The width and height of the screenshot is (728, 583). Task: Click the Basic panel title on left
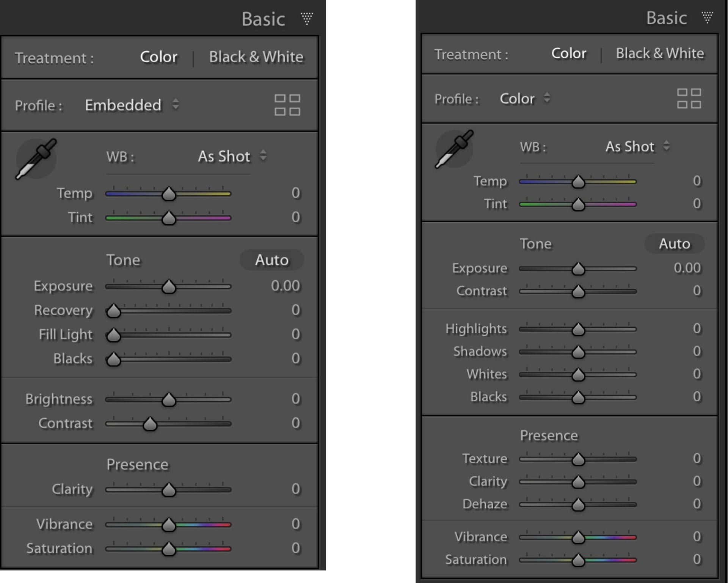coord(263,19)
